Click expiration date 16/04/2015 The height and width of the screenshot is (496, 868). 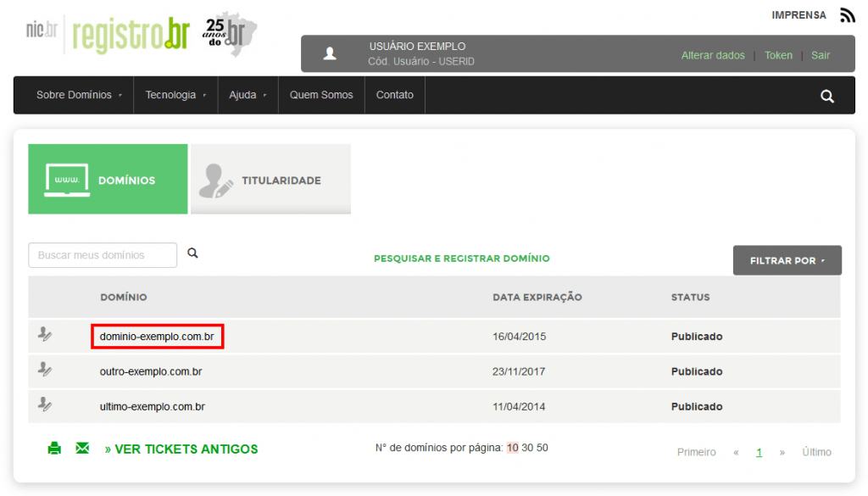point(520,337)
